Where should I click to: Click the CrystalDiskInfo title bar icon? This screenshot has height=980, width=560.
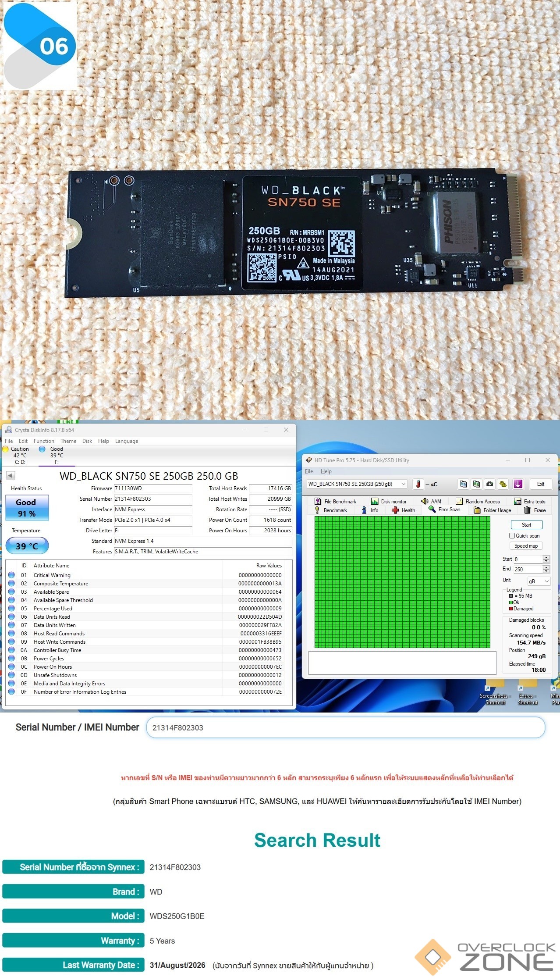[x=8, y=430]
